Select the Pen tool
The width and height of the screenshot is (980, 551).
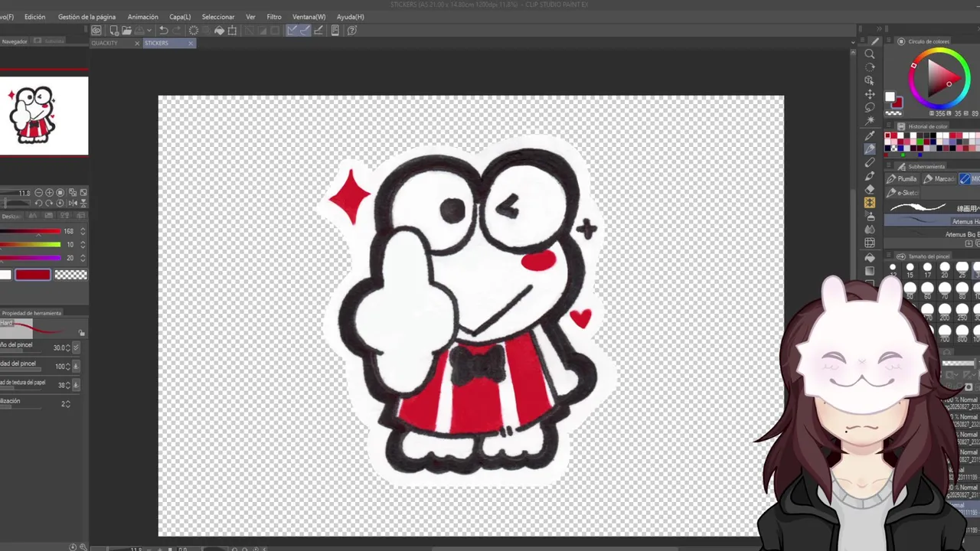870,148
